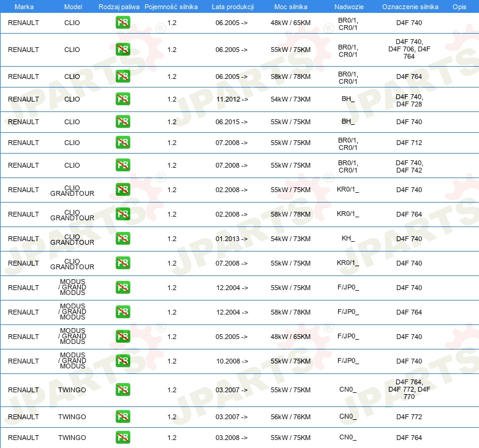Click 'RENAULT' in the D4F 712 row
The height and width of the screenshot is (448, 479).
point(23,143)
